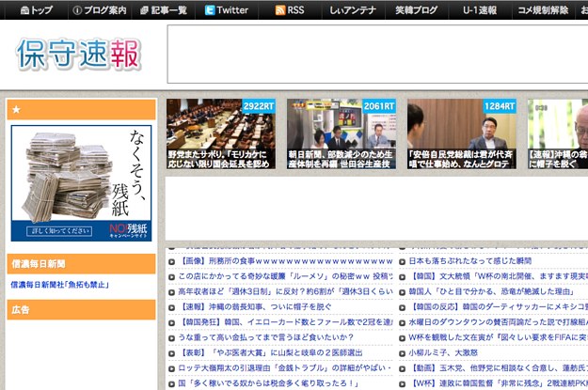This screenshot has height=390, width=588.
Task: Open the 信濃毎日新聞社「魚拓も禁止」 link
Action: [60, 285]
